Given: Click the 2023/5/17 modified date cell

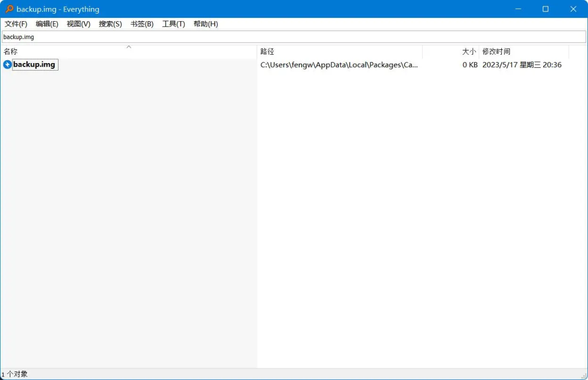Looking at the screenshot, I should point(521,65).
